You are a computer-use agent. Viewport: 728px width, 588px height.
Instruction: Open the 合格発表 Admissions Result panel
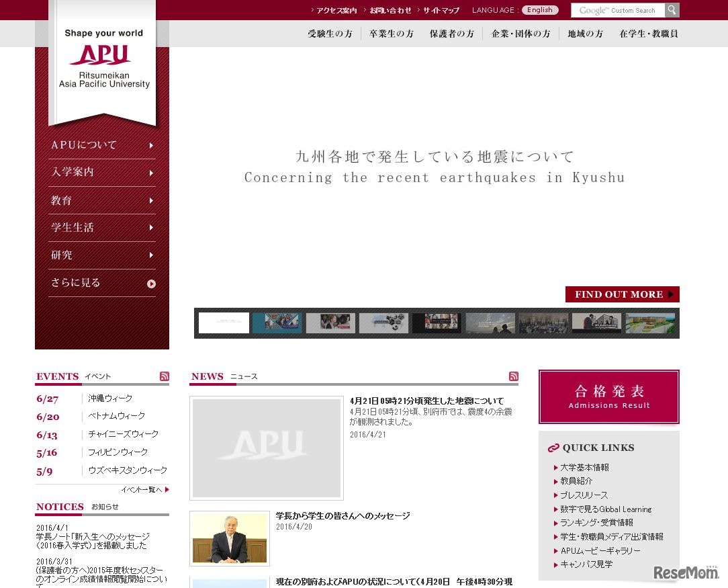coord(608,396)
